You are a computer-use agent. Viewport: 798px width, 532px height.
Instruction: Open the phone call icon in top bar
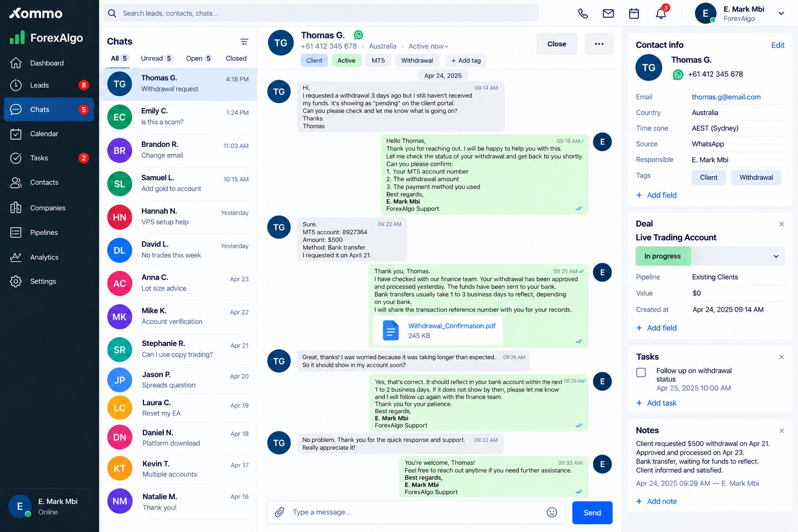click(583, 14)
